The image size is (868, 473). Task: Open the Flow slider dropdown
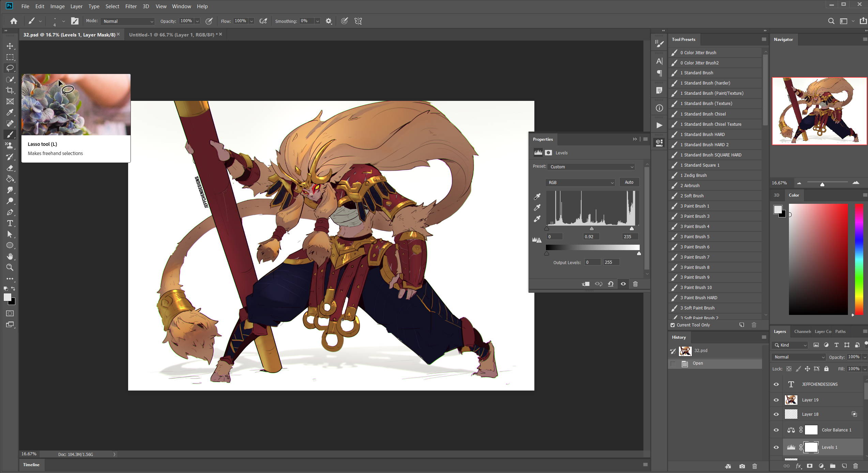[252, 21]
